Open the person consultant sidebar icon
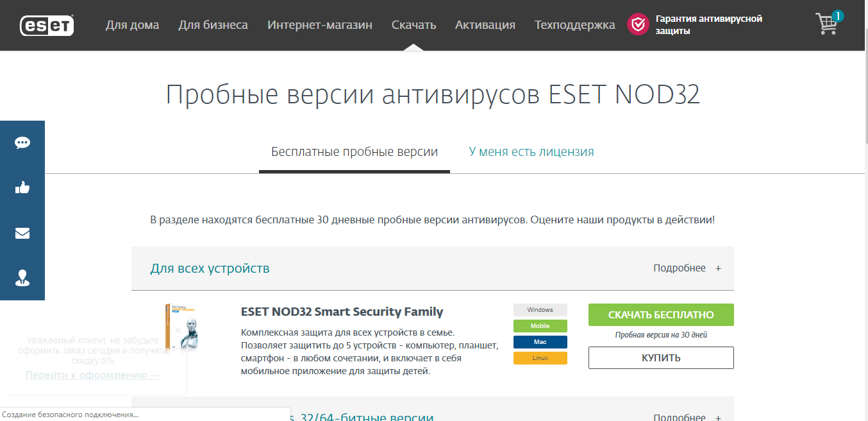Screen dimensions: 868x421 click(22, 278)
